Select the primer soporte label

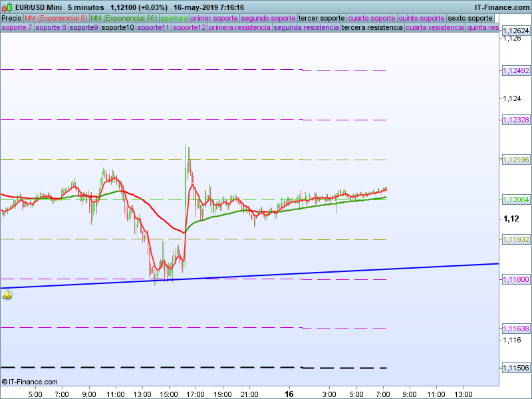tap(214, 18)
